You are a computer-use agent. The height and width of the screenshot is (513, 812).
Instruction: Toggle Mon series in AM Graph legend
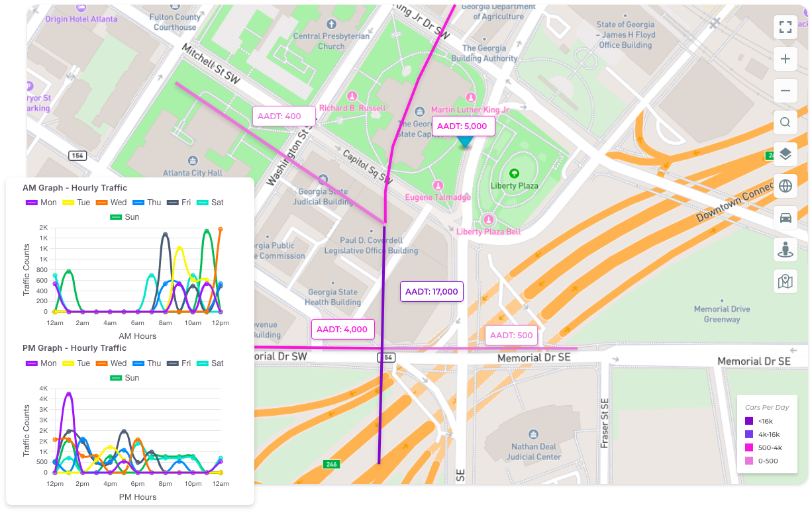41,203
